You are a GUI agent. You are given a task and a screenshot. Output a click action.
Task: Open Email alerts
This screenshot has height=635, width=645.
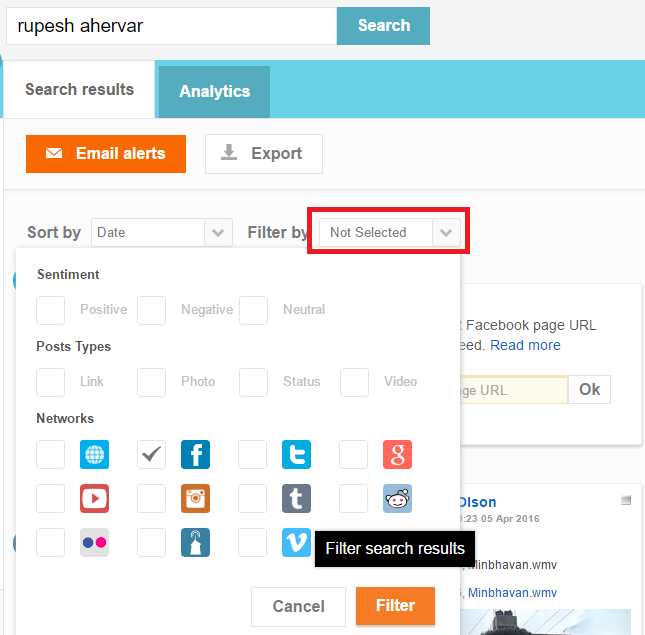(106, 154)
